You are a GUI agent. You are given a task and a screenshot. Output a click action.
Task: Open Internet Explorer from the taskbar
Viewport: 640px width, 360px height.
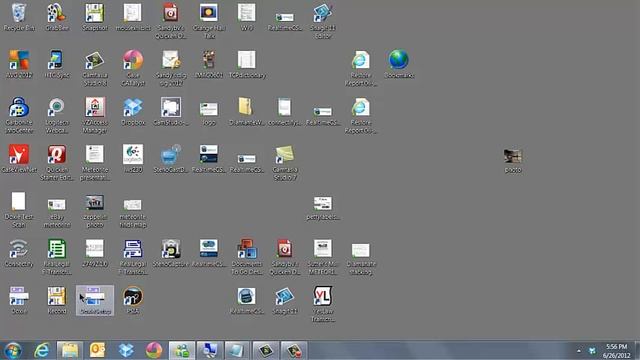tap(42, 350)
